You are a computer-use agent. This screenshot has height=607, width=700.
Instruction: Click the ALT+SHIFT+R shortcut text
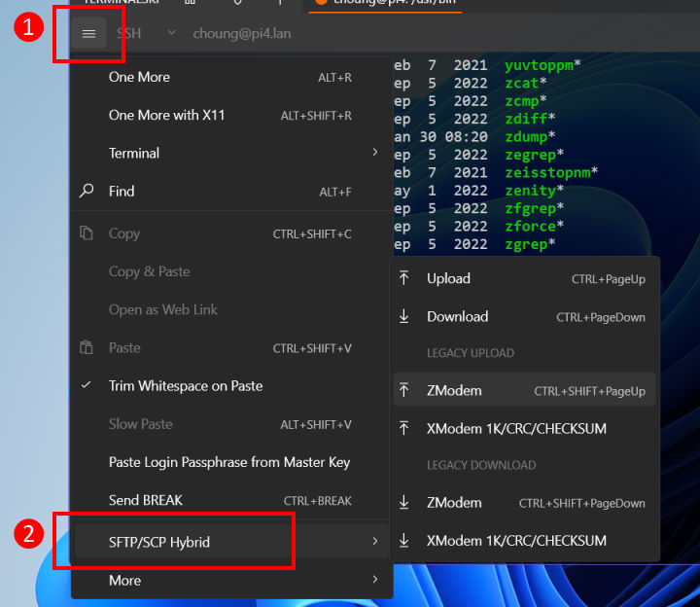tap(316, 116)
